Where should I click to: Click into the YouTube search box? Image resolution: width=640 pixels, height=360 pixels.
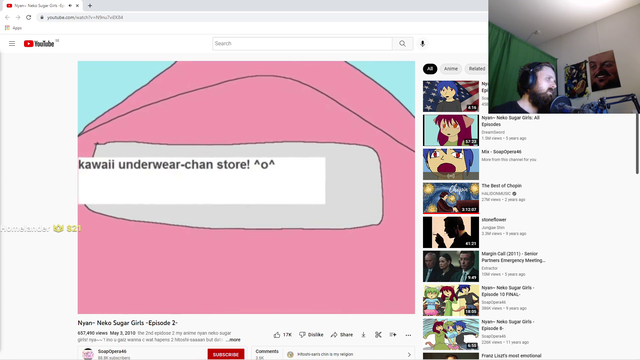[x=302, y=44]
